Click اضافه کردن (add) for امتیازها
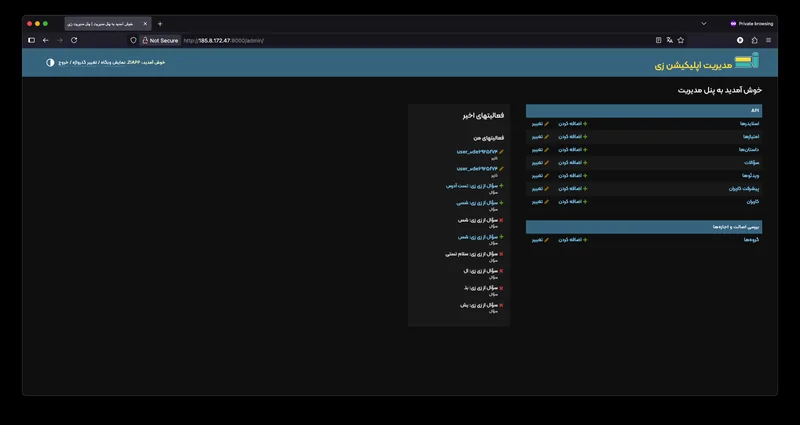Image resolution: width=800 pixels, height=425 pixels. [572, 137]
